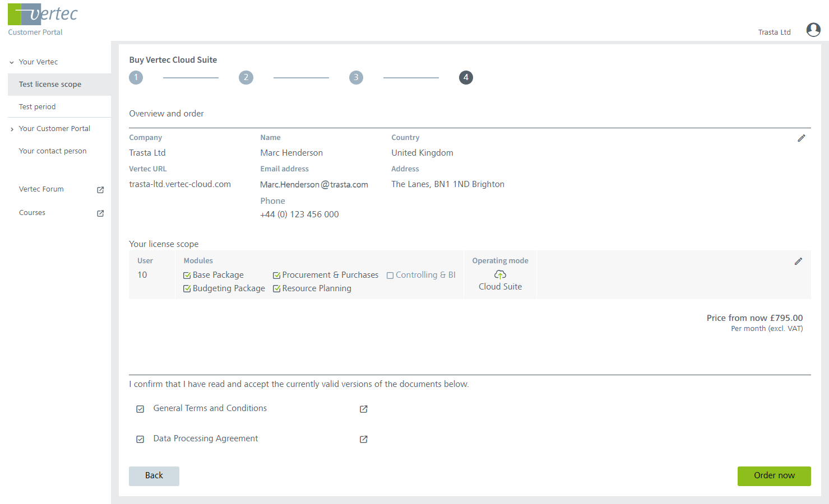Viewport: 829px width, 504px height.
Task: Select Test license scope in sidebar
Action: (50, 85)
